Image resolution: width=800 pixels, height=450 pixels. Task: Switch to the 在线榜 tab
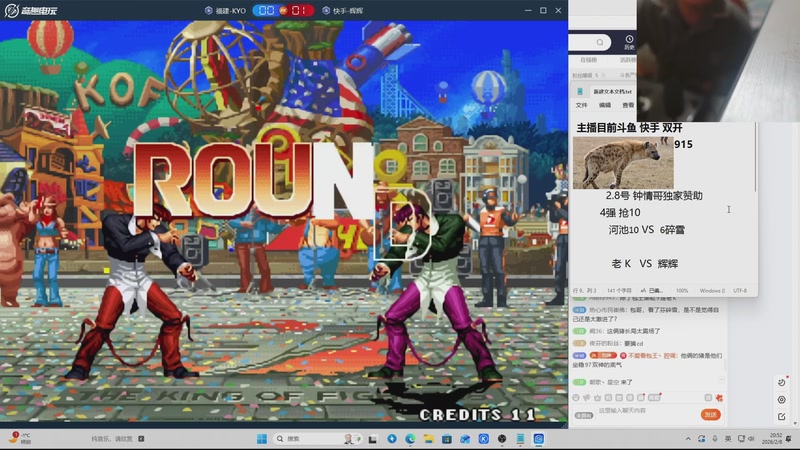[588, 60]
